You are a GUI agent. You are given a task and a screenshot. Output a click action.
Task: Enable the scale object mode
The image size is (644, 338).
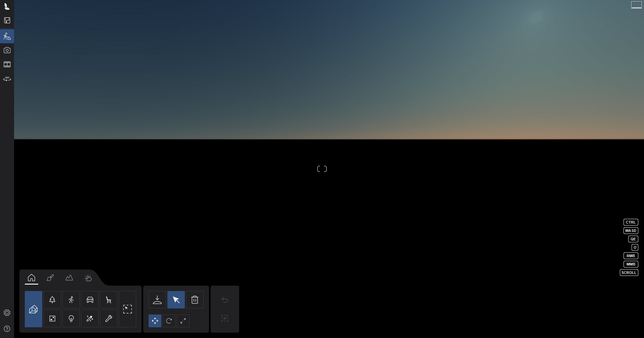pos(183,321)
